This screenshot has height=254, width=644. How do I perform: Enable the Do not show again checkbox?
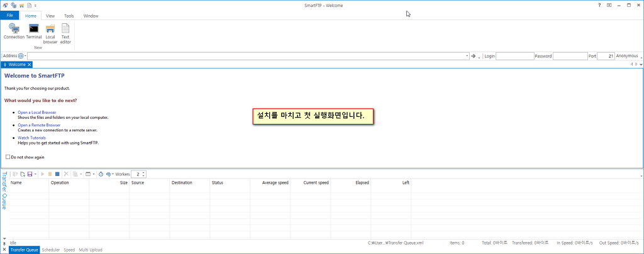tap(8, 157)
